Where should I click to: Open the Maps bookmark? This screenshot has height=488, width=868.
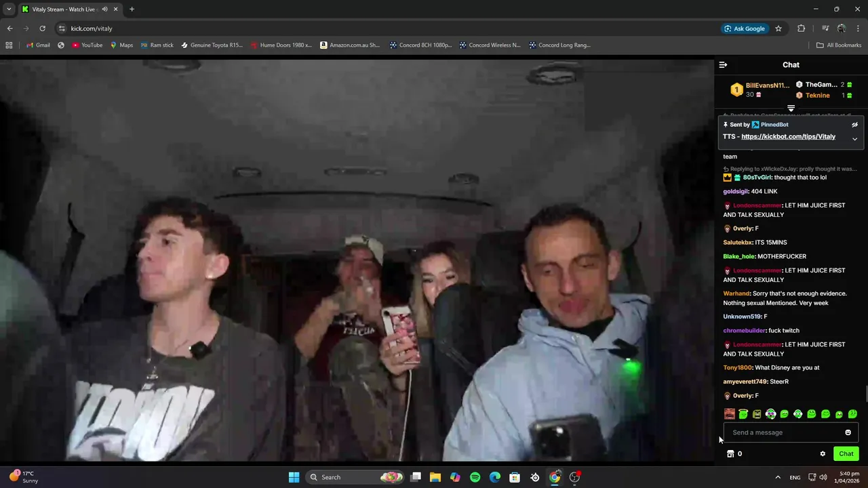pos(121,45)
